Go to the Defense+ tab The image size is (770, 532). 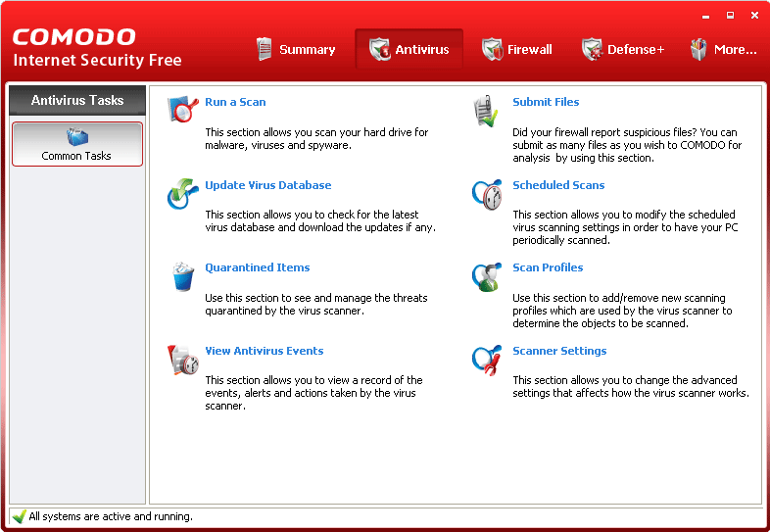click(623, 50)
